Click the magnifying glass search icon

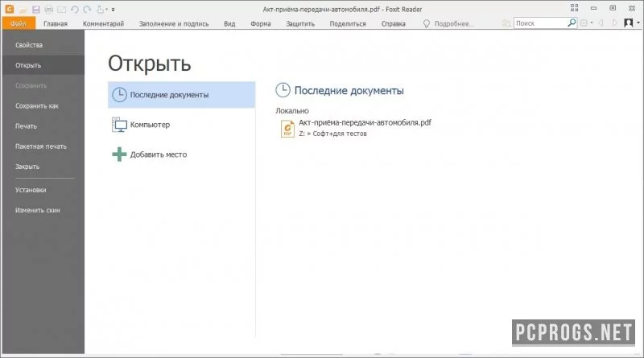pos(572,23)
